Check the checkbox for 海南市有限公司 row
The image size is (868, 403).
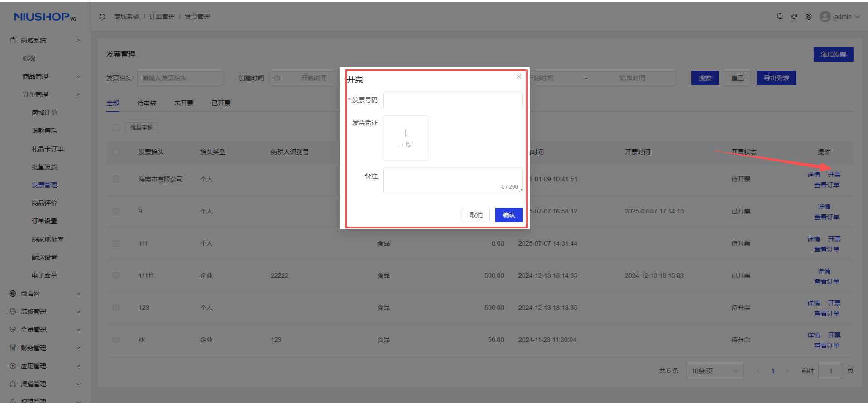[x=116, y=179]
